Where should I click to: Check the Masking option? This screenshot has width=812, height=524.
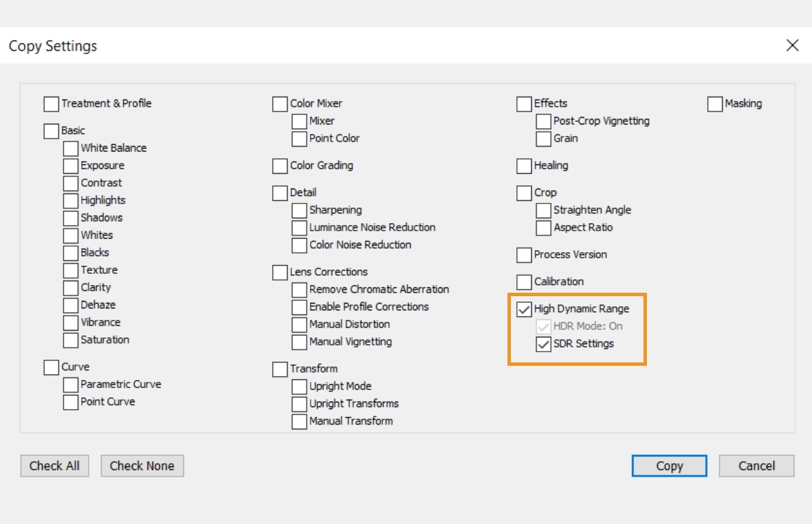[715, 103]
